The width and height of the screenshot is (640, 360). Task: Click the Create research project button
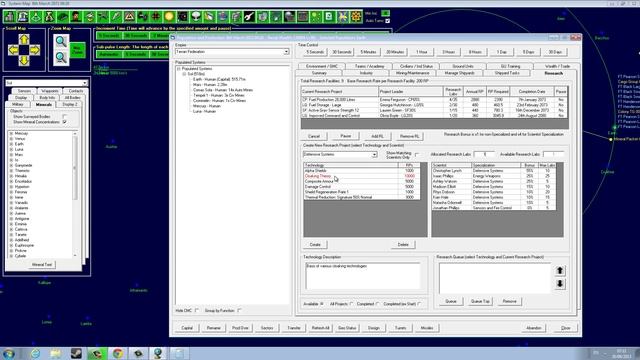(x=315, y=244)
